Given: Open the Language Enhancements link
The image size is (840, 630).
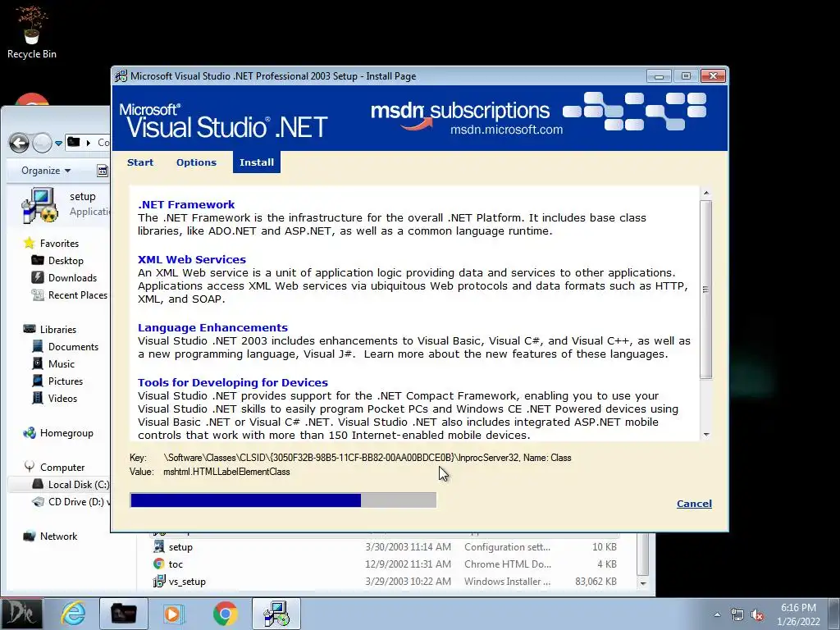Looking at the screenshot, I should pyautogui.click(x=212, y=327).
